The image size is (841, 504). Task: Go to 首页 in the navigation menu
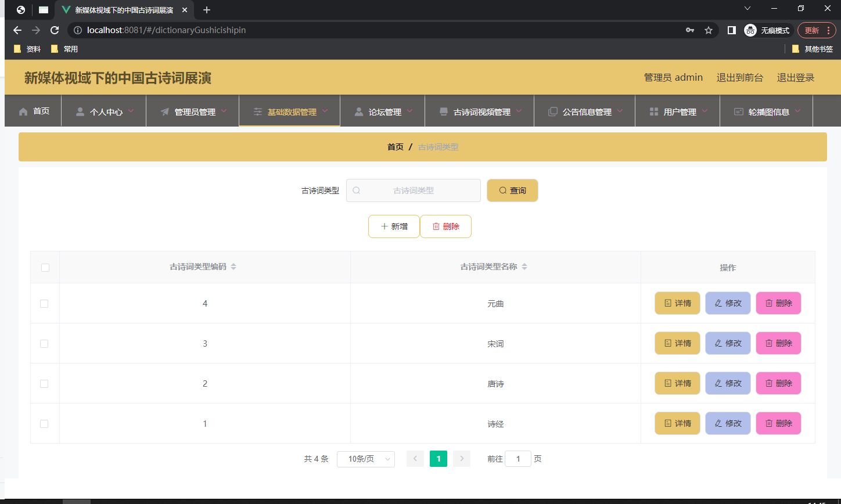coord(34,111)
